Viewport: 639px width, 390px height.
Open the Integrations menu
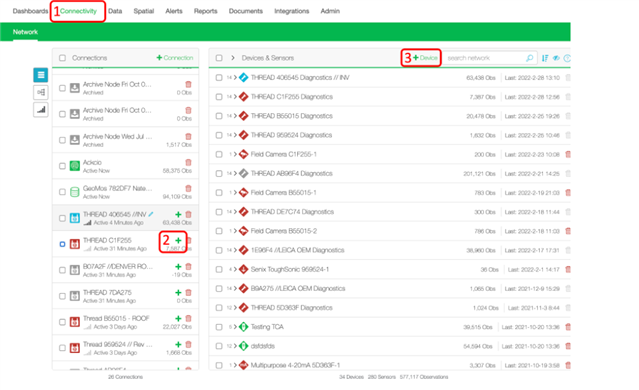[292, 11]
